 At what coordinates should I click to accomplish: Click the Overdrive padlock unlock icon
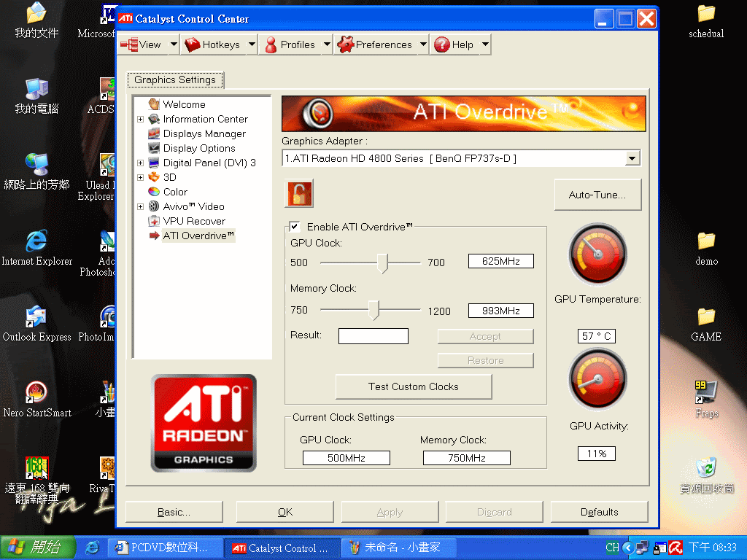point(298,194)
